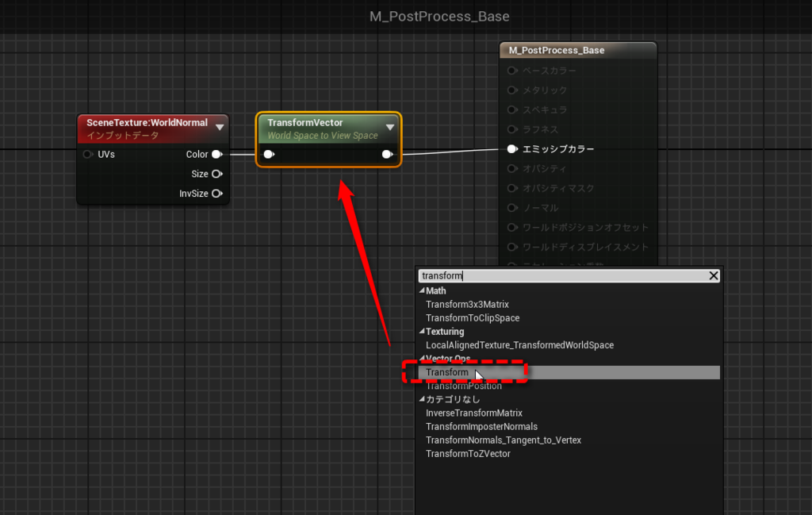
Task: Click the ワールドポジションオフセット input pin
Action: click(x=512, y=228)
